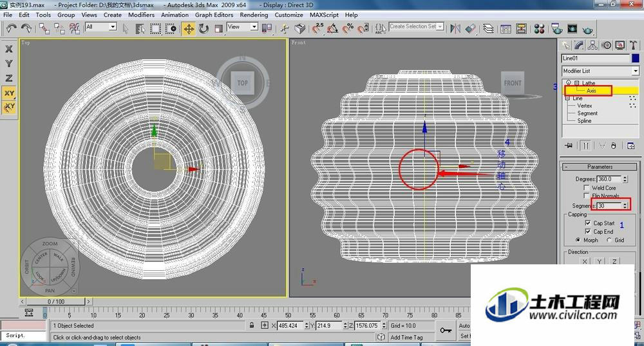Screen dimensions: 644x346
Task: Click the Use Pivot Point Center icon
Action: 267,28
